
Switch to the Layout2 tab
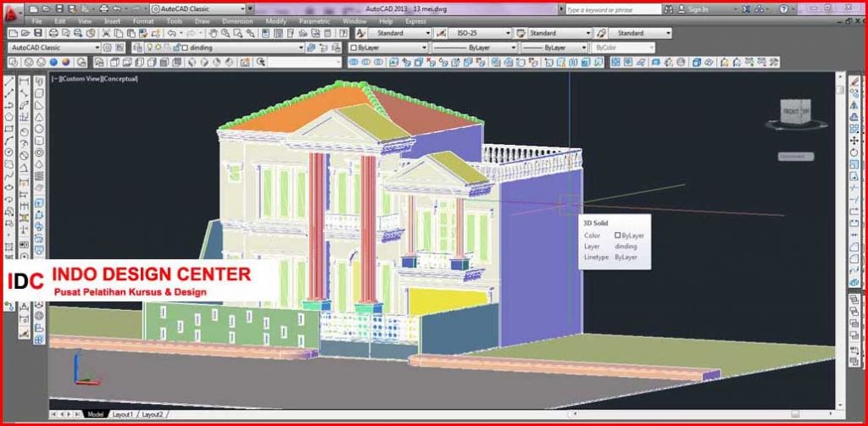pyautogui.click(x=153, y=414)
